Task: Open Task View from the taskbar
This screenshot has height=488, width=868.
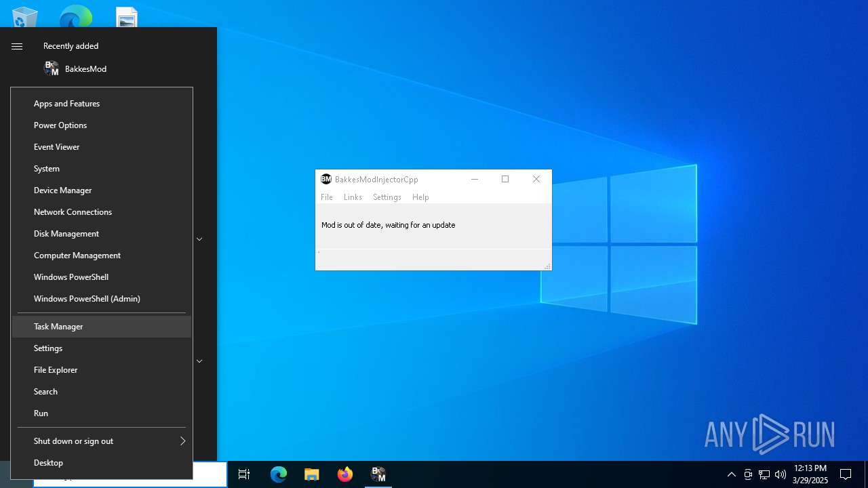Action: click(x=244, y=474)
